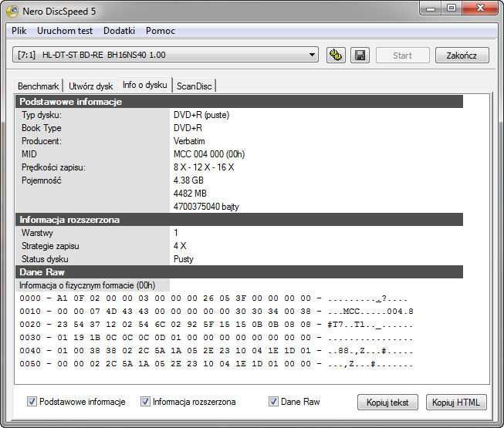Open the Plik menu
This screenshot has width=504, height=428.
[19, 31]
